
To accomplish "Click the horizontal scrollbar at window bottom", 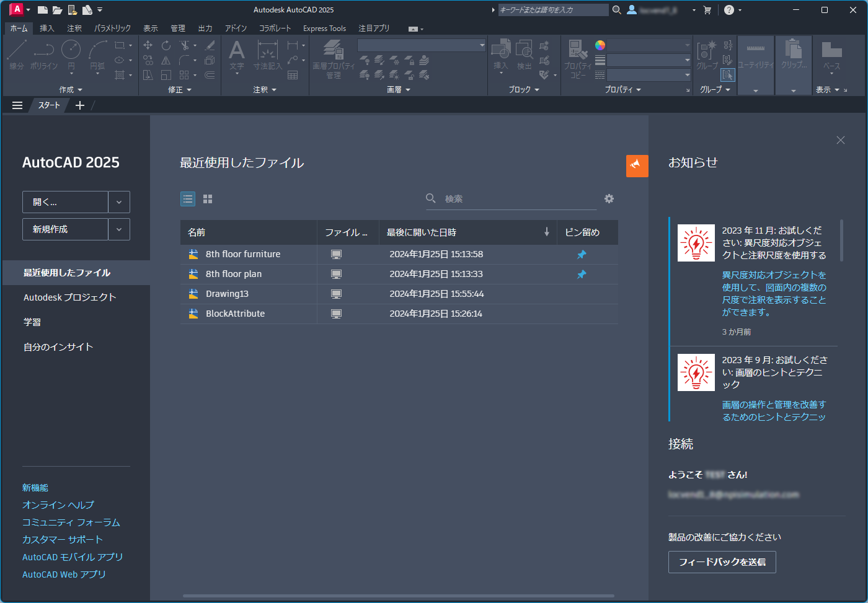I will coord(399,596).
